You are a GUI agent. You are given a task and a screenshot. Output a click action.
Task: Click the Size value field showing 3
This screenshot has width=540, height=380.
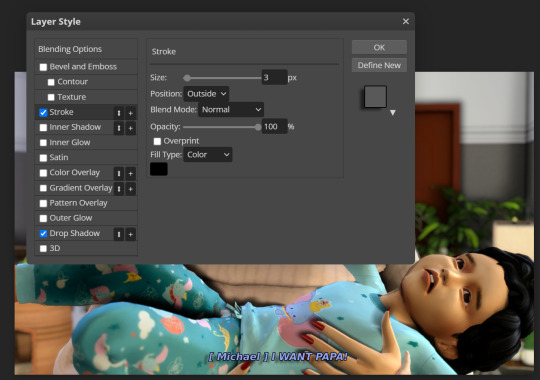(x=274, y=78)
